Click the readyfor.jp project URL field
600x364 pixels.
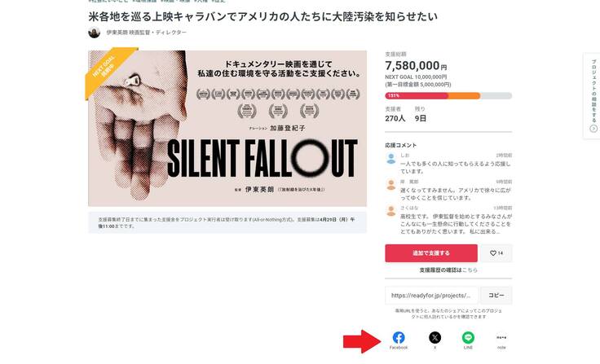[x=431, y=295]
